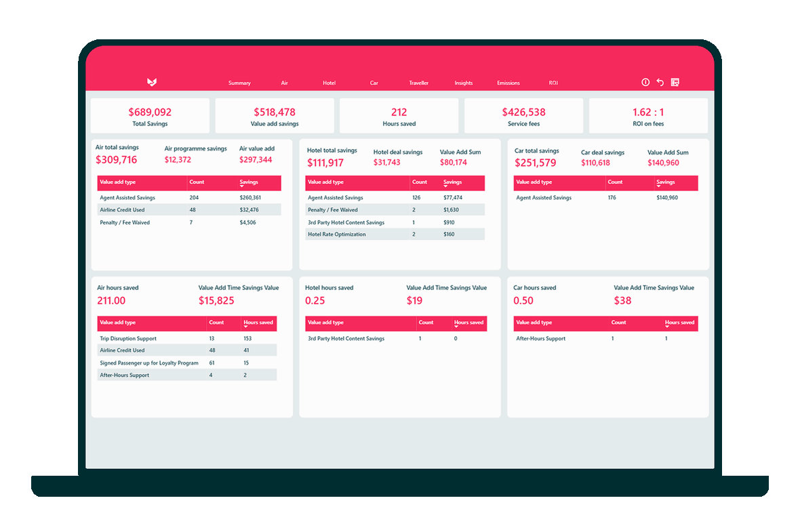Select the 1.62 : 1 ROI on fees card
The height and width of the screenshot is (532, 800).
648,117
